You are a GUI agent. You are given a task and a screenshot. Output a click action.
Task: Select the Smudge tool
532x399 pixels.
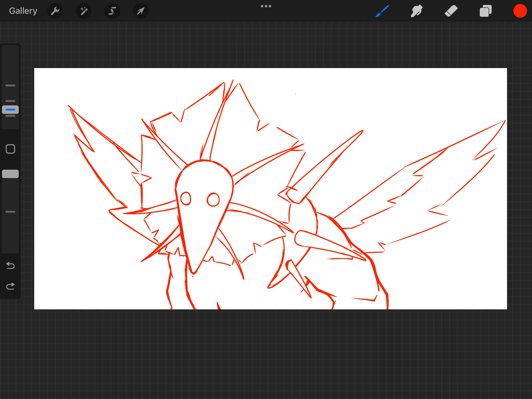click(416, 11)
